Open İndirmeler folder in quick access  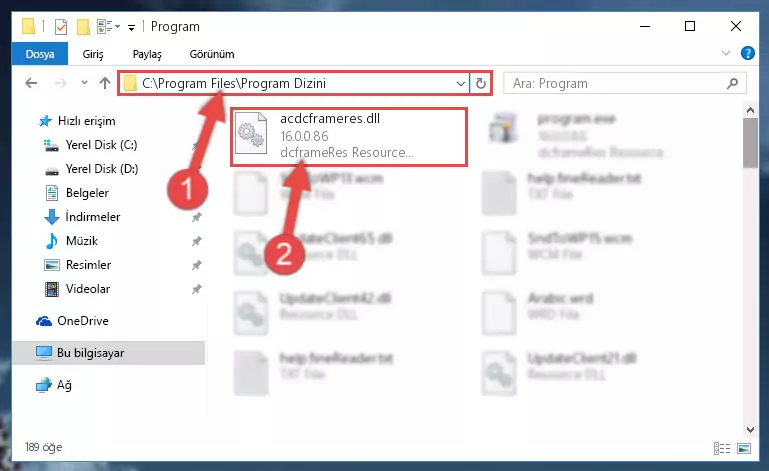[93, 216]
